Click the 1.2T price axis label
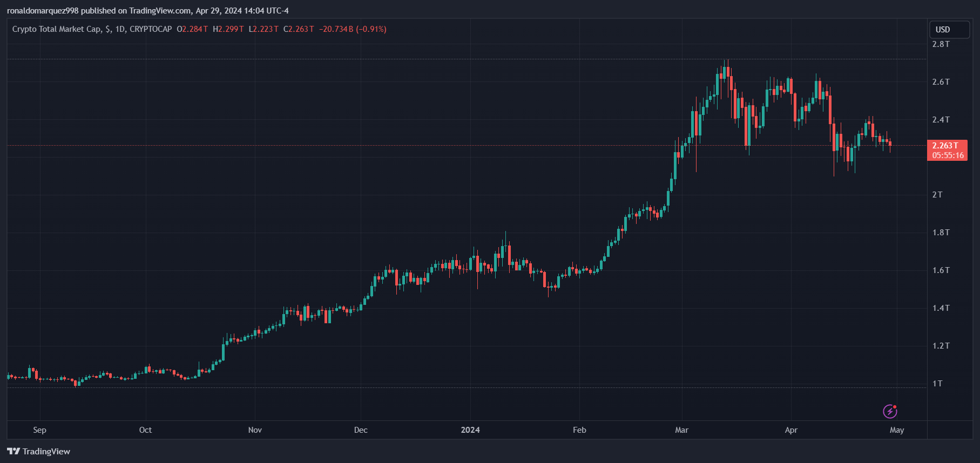This screenshot has width=980, height=463. point(941,346)
